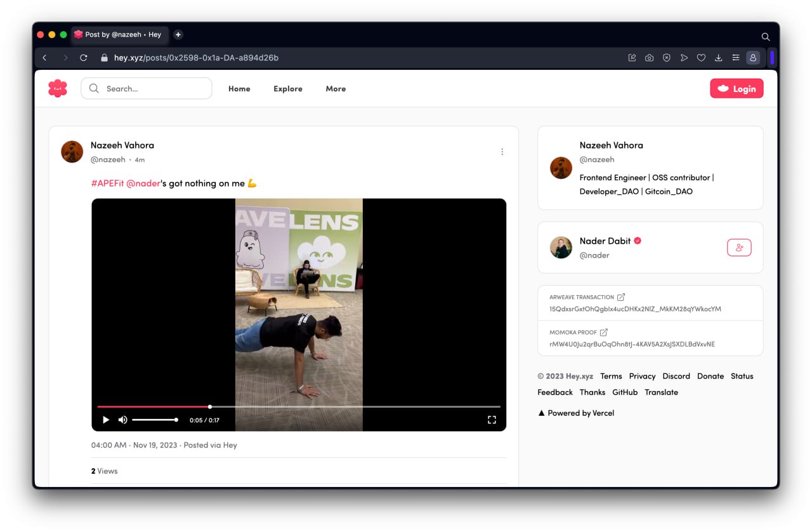Image resolution: width=812 pixels, height=532 pixels.
Task: Click the 2 Views count
Action: (104, 471)
